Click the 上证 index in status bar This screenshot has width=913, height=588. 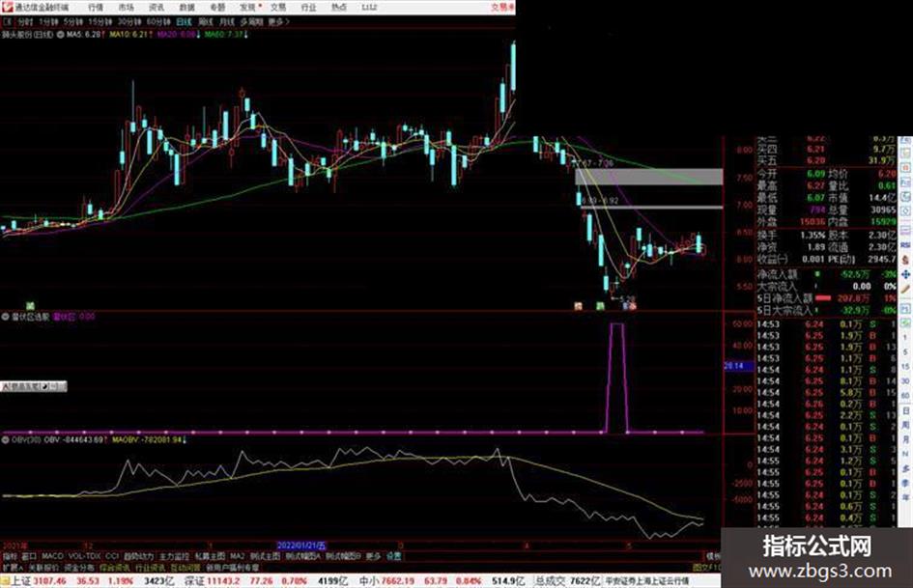click(21, 581)
